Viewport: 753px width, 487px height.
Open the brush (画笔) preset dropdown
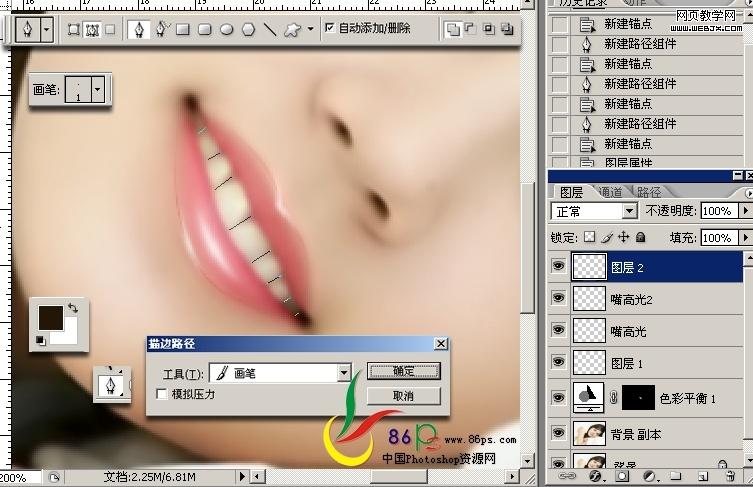coord(97,89)
